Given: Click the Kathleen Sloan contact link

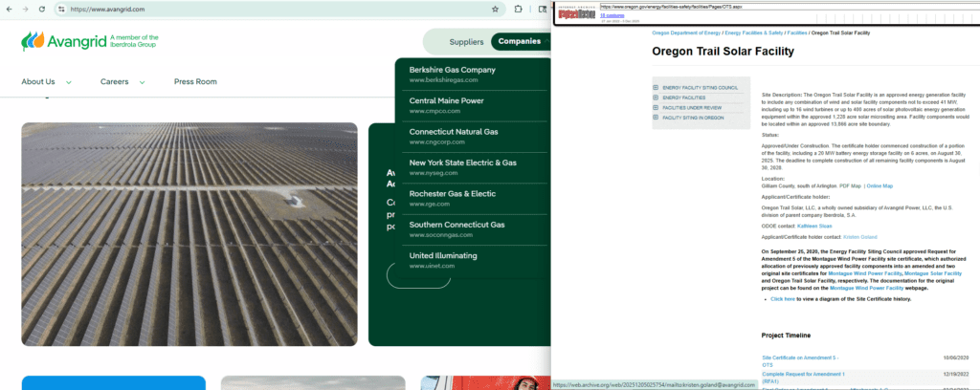Looking at the screenshot, I should click(x=814, y=226).
